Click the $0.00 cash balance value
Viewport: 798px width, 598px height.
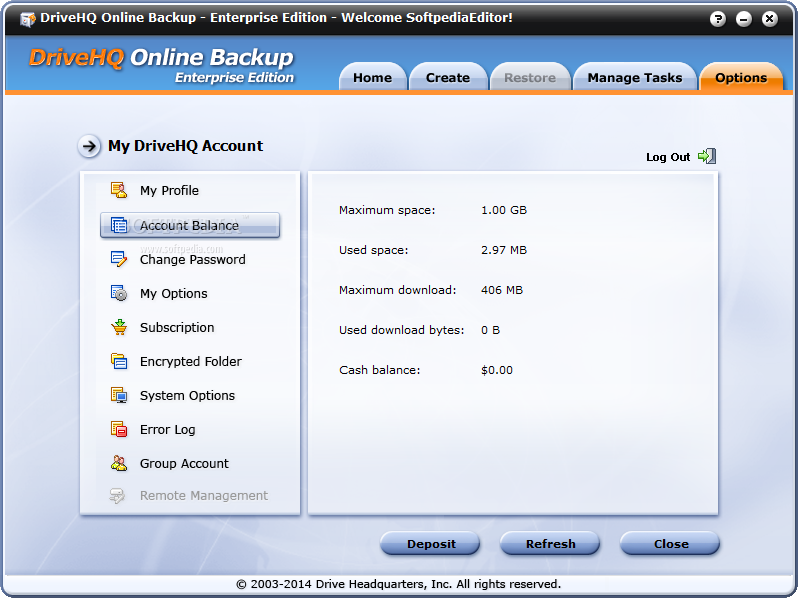click(x=497, y=370)
